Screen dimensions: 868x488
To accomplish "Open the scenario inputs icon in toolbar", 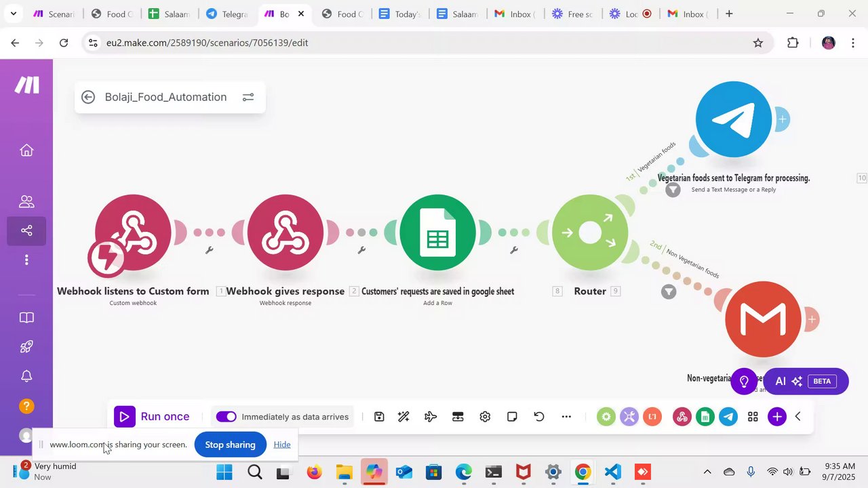I will point(458,417).
